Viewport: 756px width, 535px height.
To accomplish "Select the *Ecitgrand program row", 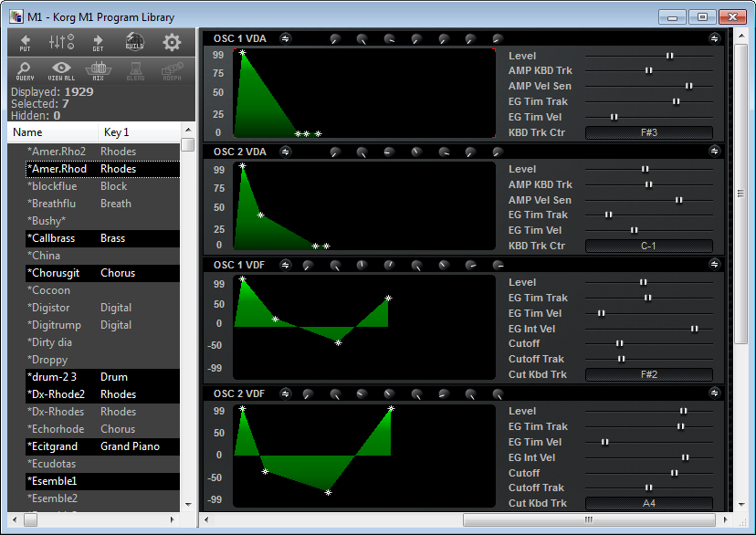I will point(102,446).
